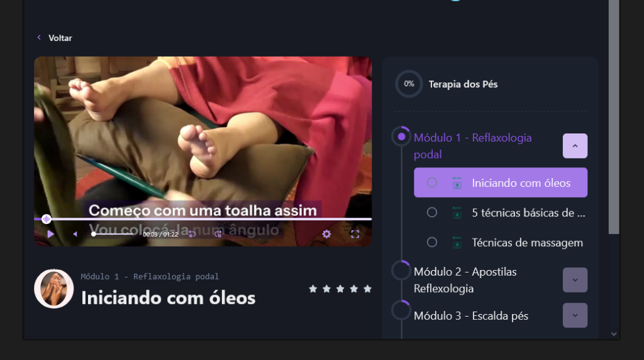644x360 pixels.
Task: Expand Módulo 3 - Escalda pés
Action: tap(575, 315)
